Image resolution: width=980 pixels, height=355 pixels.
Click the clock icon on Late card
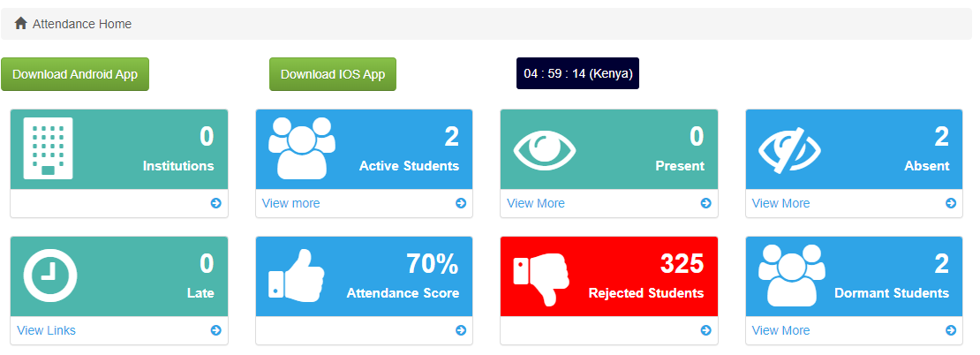click(50, 276)
